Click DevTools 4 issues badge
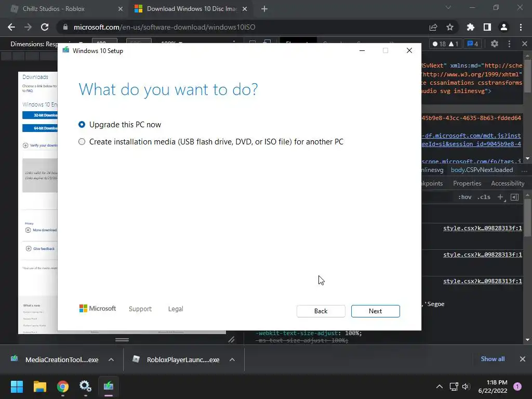 point(473,44)
